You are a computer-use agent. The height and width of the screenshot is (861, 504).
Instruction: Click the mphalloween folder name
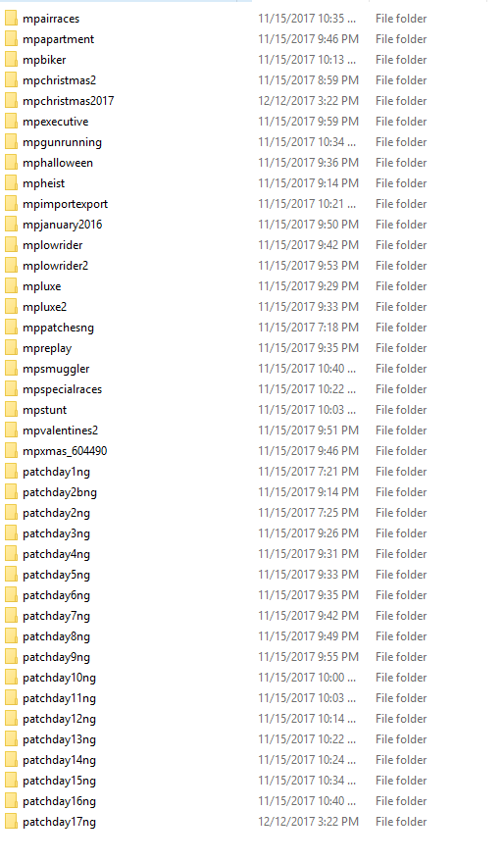click(58, 163)
